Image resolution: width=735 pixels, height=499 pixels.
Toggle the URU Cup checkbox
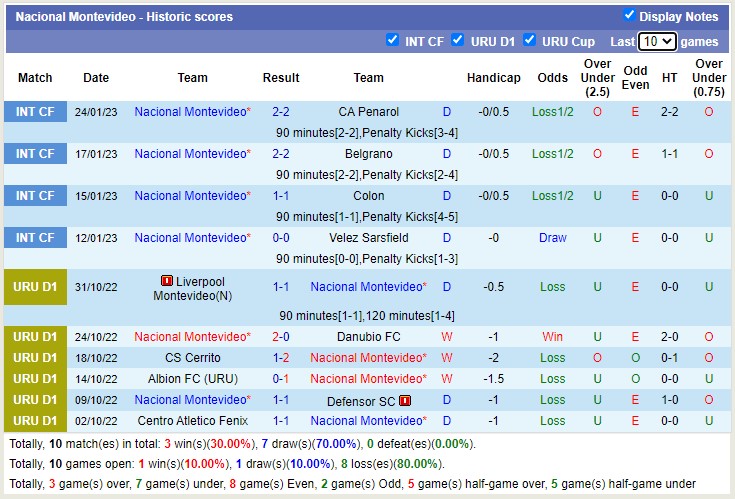click(x=529, y=41)
